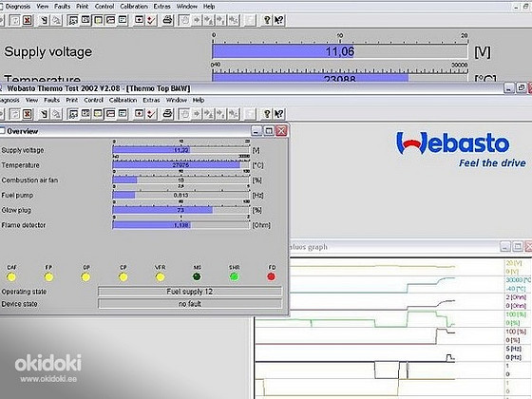Click red X stop icon in back window toolbar
Image resolution: width=532 pixels, height=399 pixels.
click(x=28, y=20)
